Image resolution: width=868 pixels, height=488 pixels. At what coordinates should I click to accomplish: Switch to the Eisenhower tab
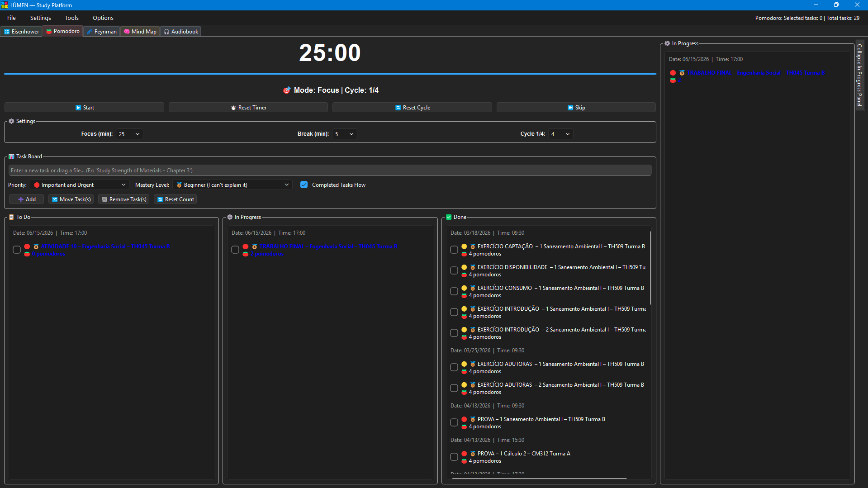(22, 32)
